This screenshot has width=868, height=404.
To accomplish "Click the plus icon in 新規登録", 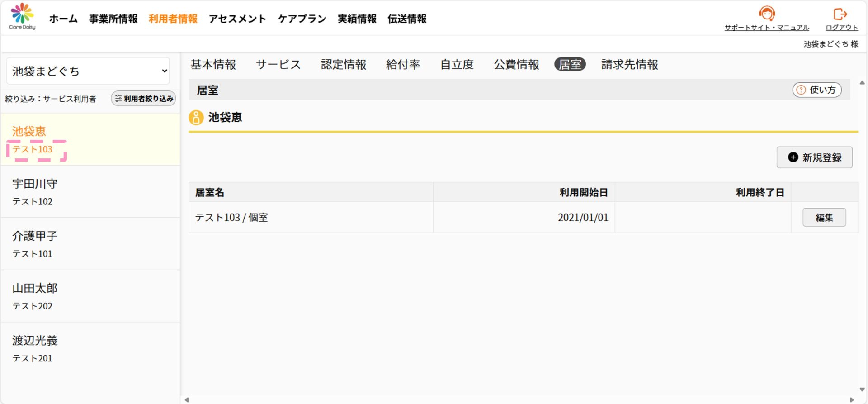I will (793, 157).
